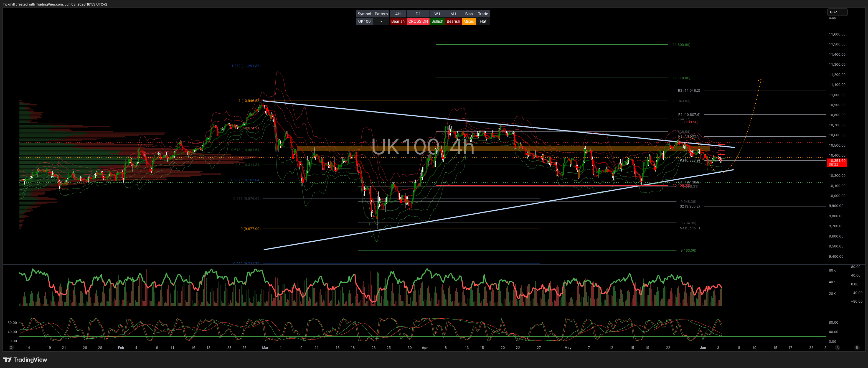Click the Bearish cell under M1
This screenshot has height=368, width=868.
point(453,21)
